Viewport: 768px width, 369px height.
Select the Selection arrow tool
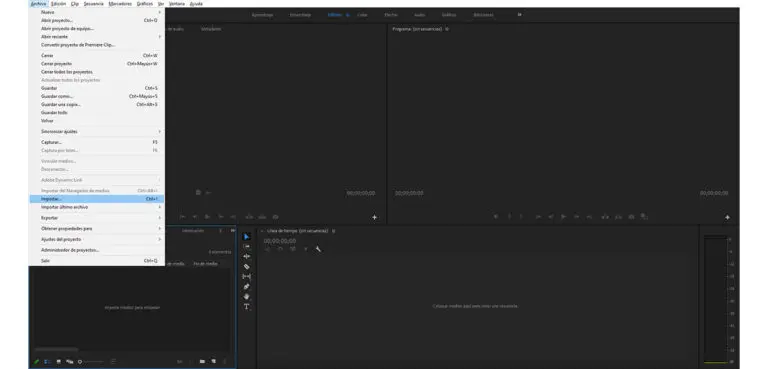(x=246, y=237)
